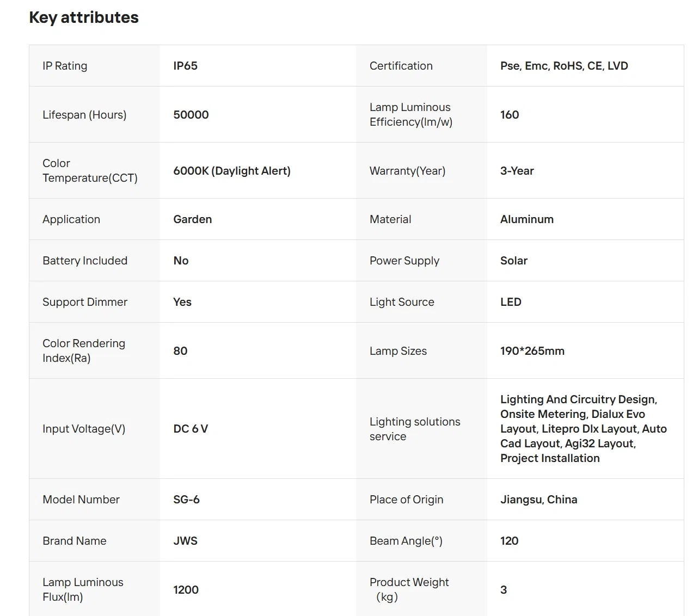Click the LED light source value
Viewport: 699px width, 616px height.
[511, 302]
